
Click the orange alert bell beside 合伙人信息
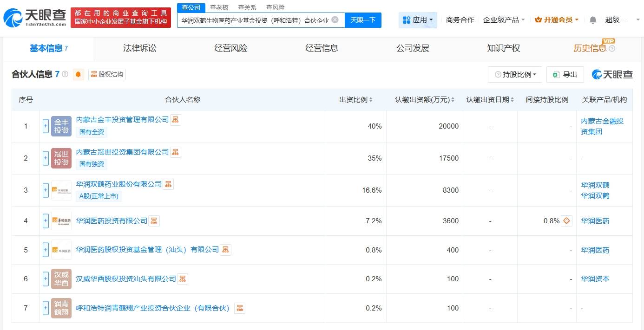point(79,74)
